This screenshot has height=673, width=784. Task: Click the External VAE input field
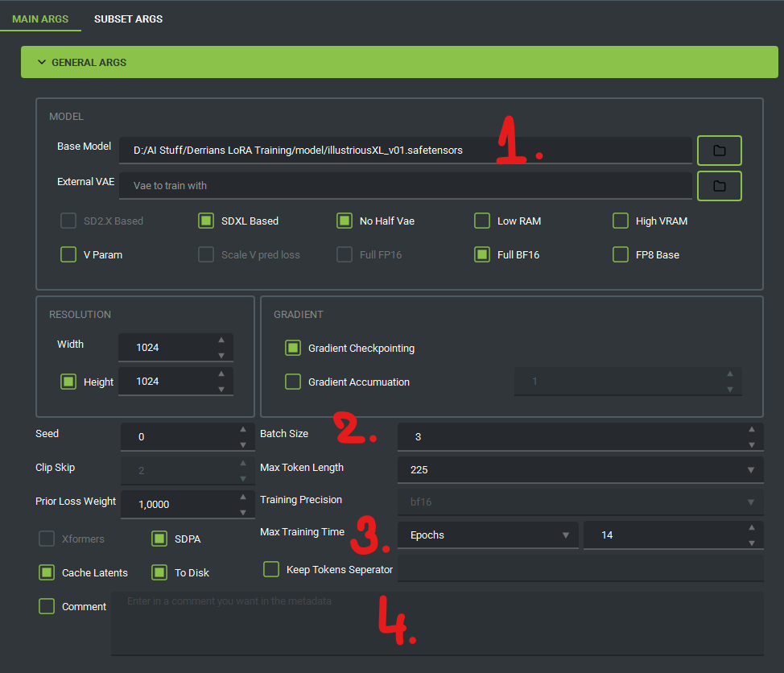(405, 185)
